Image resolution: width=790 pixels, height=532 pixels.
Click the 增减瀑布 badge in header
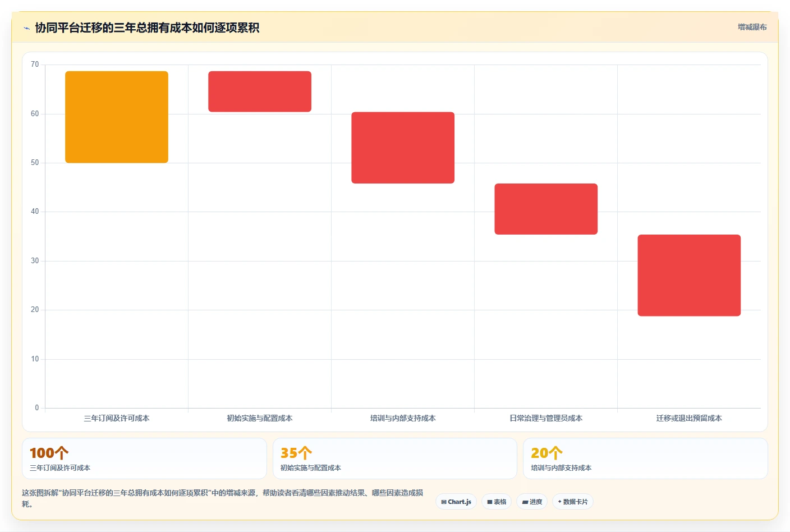752,27
